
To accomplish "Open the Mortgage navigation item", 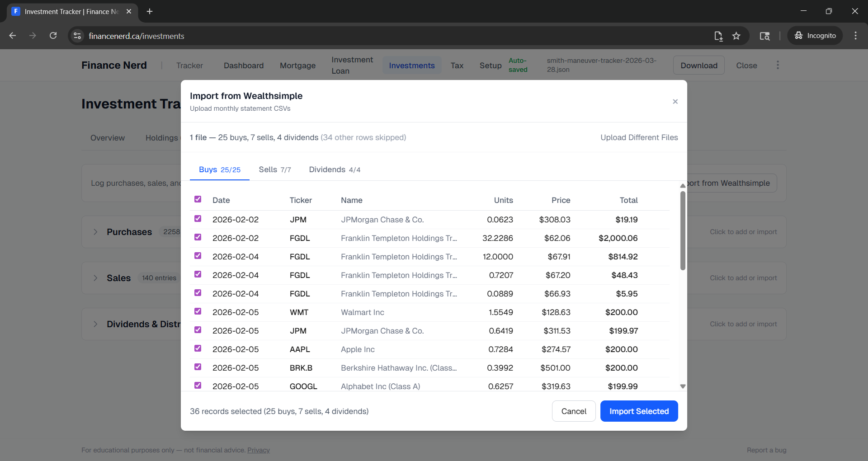I will pyautogui.click(x=297, y=65).
